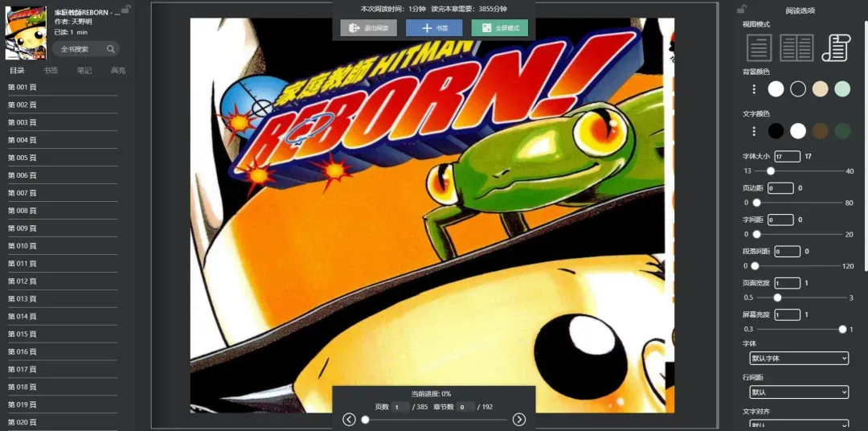Open the 字体 font dropdown
The image size is (868, 431).
[x=799, y=359]
